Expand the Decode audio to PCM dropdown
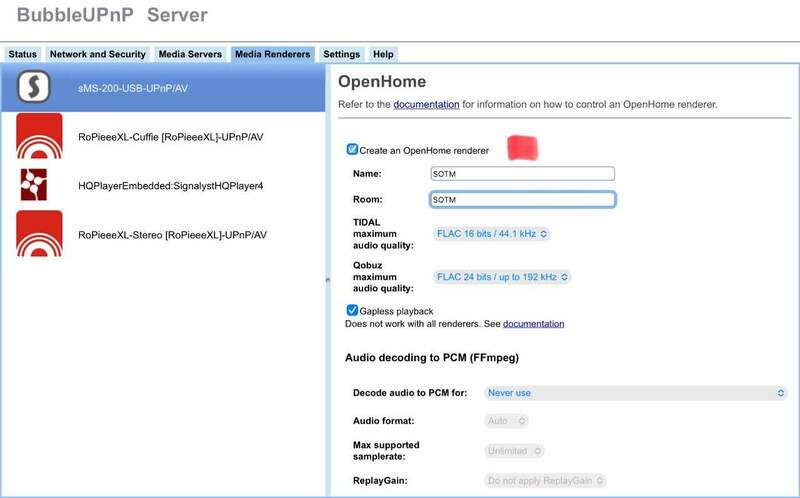The image size is (800, 498). 635,393
